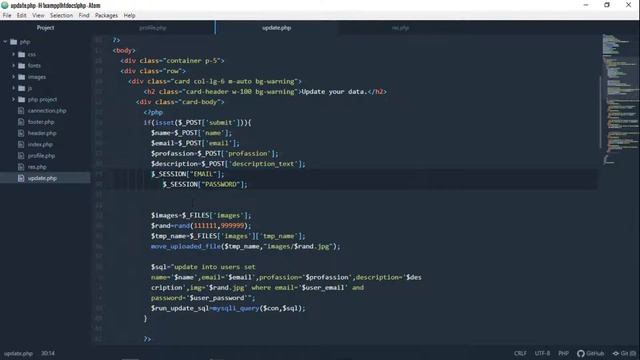Click the connection.php file icon
Viewport: 640px width, 360px height.
click(x=21, y=111)
